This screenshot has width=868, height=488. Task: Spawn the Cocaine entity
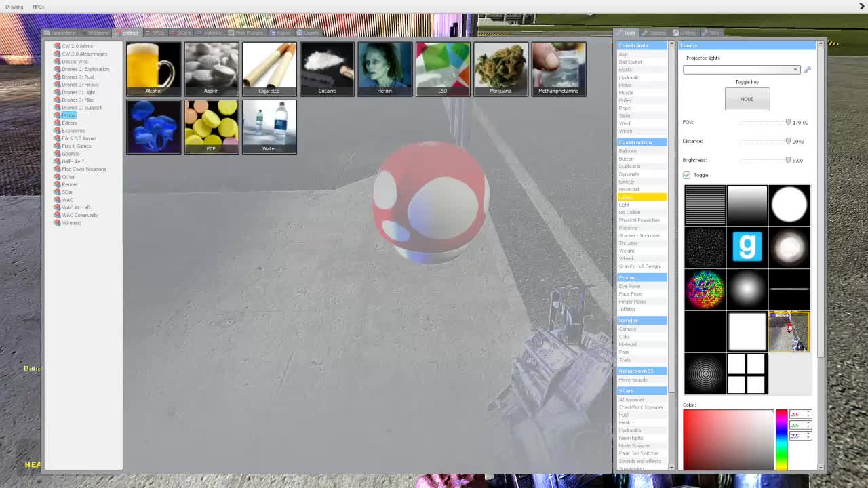(327, 68)
